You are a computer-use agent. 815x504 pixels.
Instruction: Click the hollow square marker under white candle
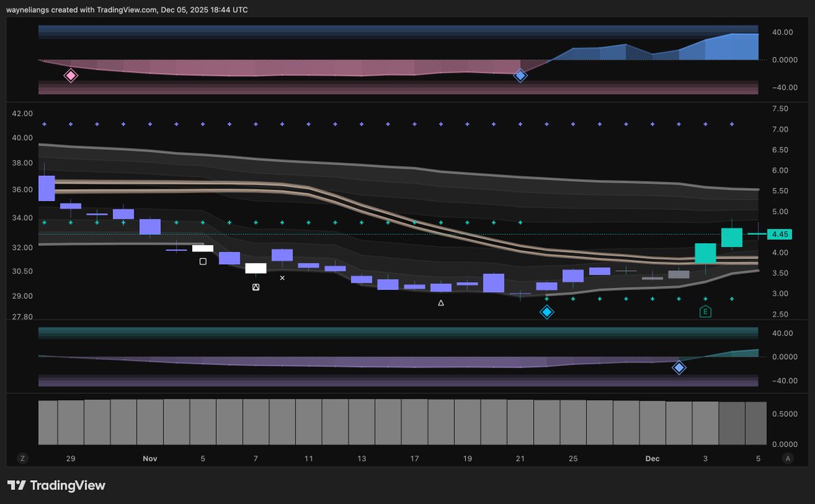(x=202, y=261)
